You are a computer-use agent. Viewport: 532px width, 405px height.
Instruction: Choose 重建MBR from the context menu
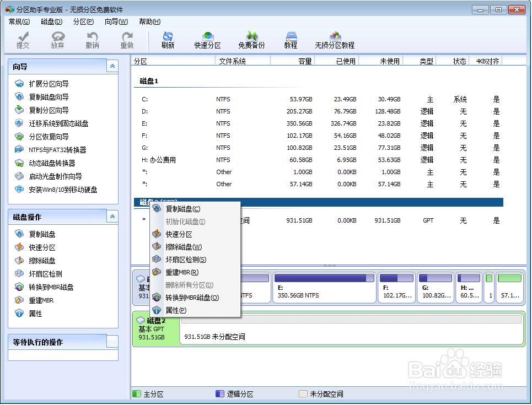point(182,272)
